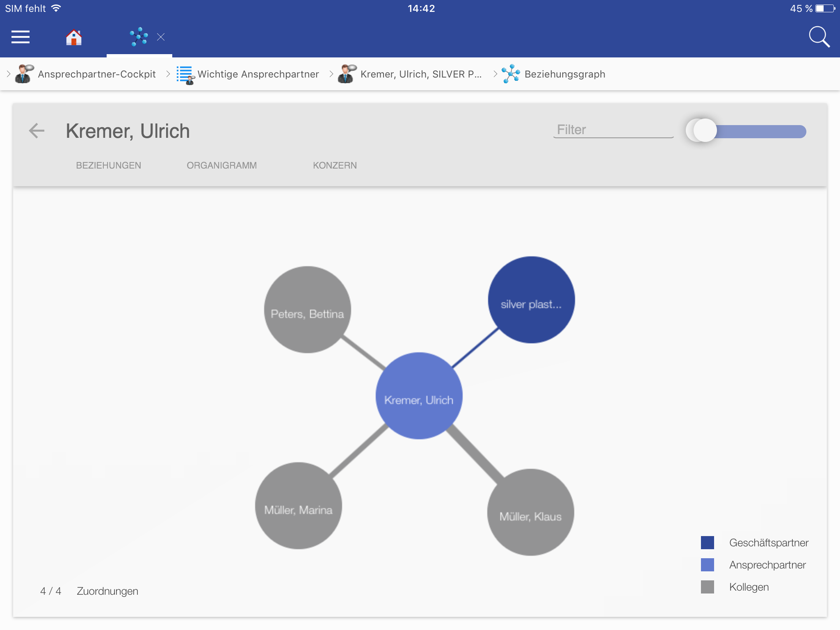The width and height of the screenshot is (840, 630).
Task: Select the relationship graph tab icon
Action: 139,37
